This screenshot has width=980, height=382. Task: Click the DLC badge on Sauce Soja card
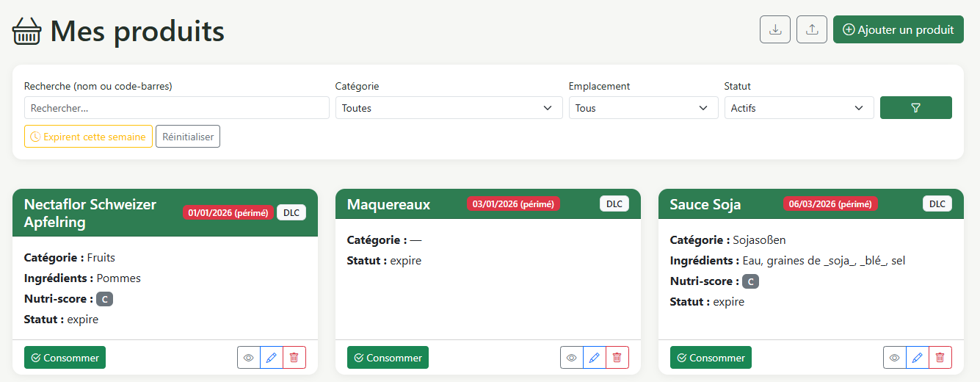tap(937, 204)
